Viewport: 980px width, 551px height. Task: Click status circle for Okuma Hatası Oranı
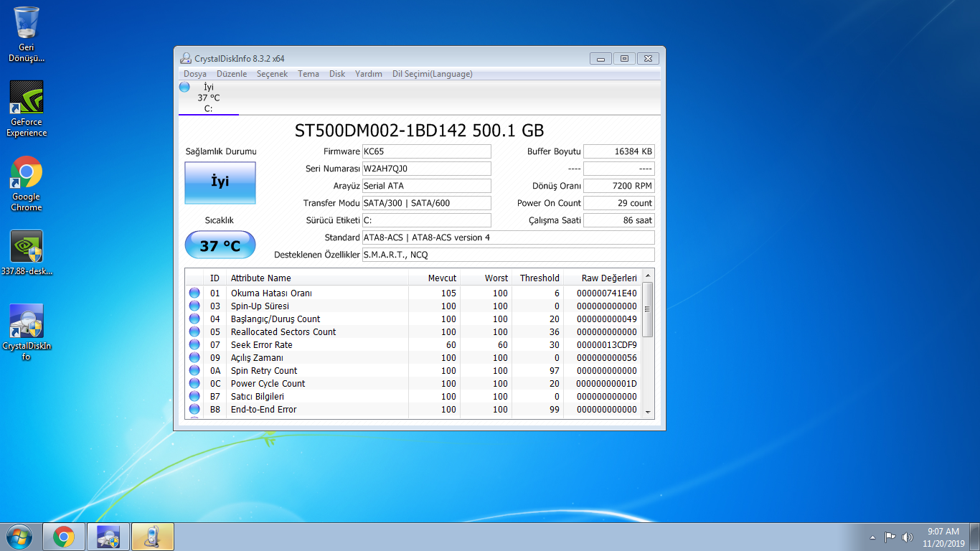coord(194,293)
